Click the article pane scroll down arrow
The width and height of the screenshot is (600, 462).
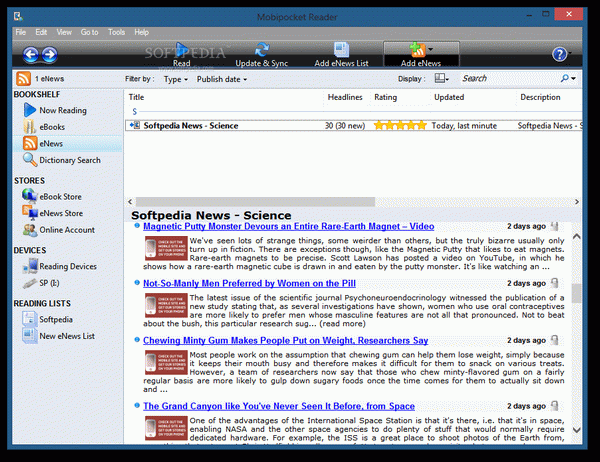(577, 430)
